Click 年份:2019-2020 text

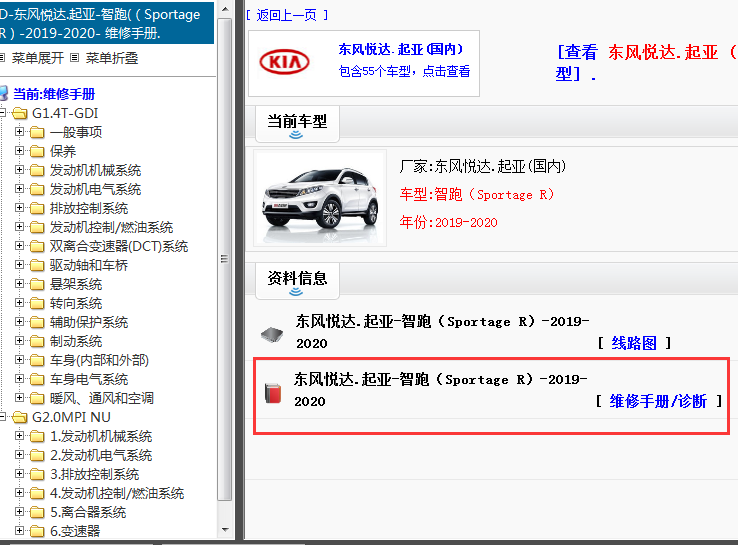point(449,222)
